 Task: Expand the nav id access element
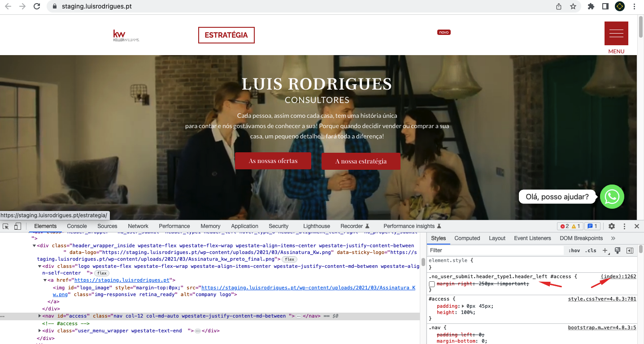(40, 316)
